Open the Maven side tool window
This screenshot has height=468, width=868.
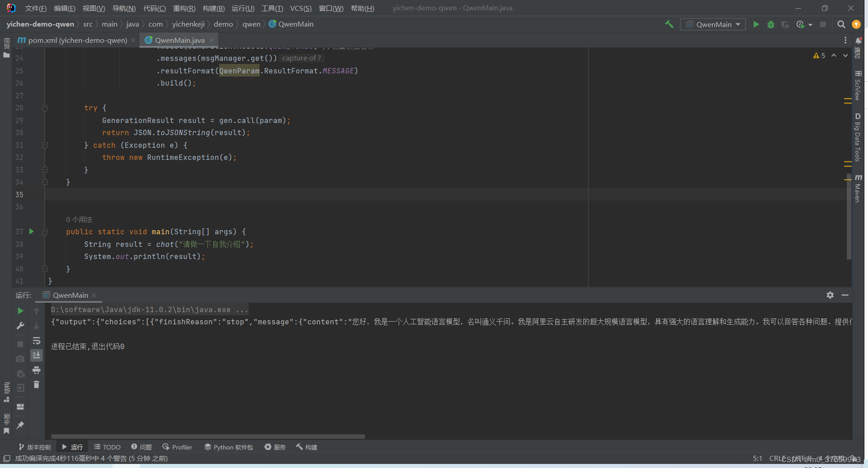pyautogui.click(x=858, y=188)
